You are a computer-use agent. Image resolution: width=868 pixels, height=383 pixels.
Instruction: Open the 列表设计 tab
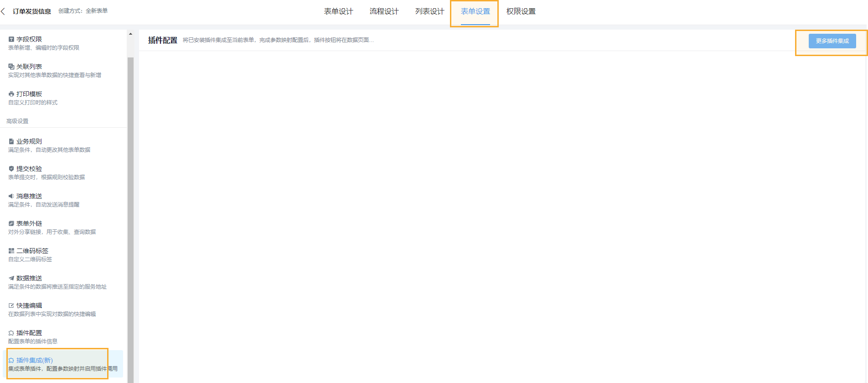tap(429, 11)
